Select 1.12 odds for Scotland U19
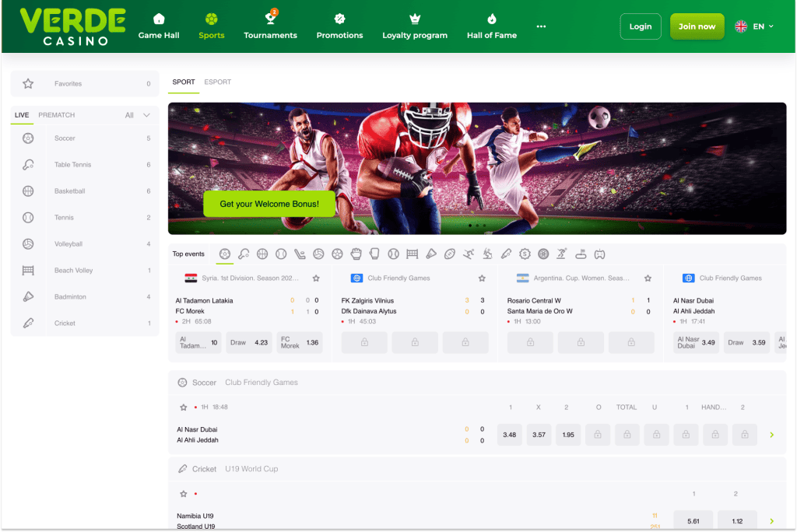This screenshot has height=532, width=797. click(737, 521)
